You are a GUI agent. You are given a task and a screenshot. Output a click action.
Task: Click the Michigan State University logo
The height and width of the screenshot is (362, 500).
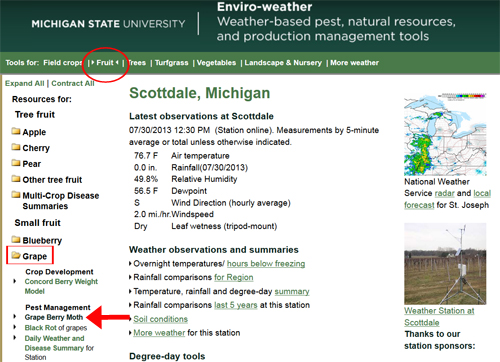click(108, 24)
